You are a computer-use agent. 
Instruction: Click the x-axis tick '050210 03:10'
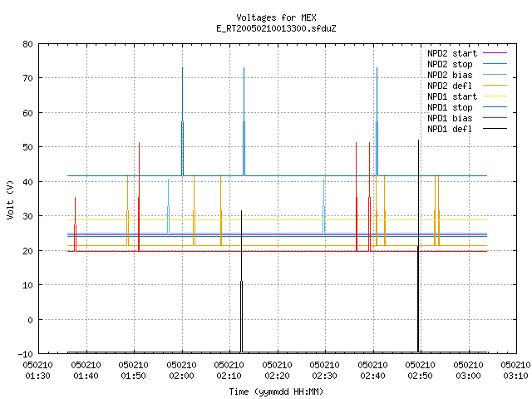(x=515, y=371)
